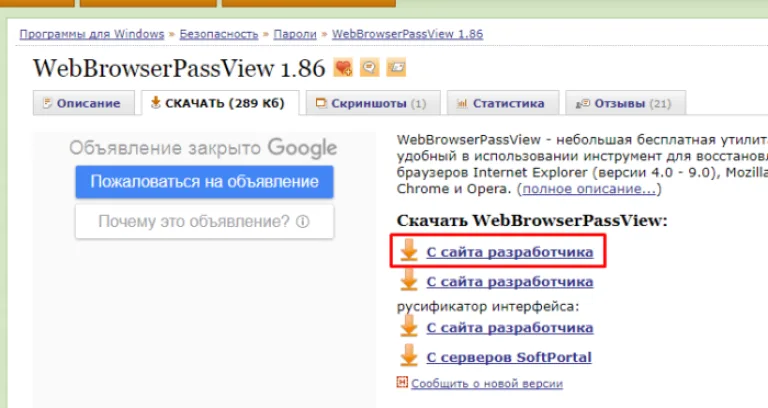Open the Статистика tab
This screenshot has width=768, height=408.
tap(503, 103)
